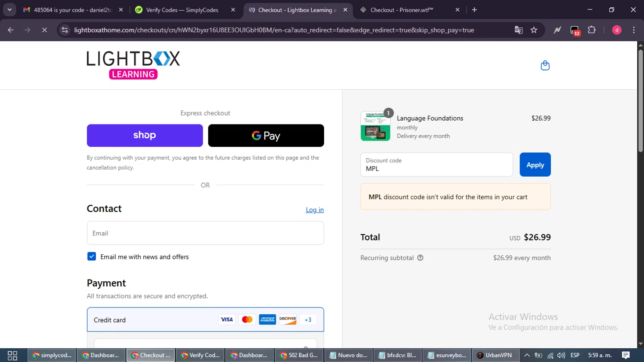Click the lightning bolt extension icon
The width and height of the screenshot is (644, 362).
click(x=557, y=30)
